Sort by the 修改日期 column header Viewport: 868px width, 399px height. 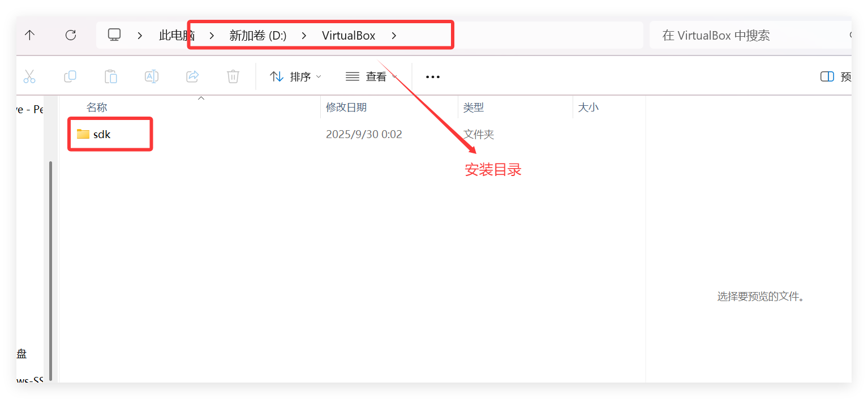pos(346,107)
